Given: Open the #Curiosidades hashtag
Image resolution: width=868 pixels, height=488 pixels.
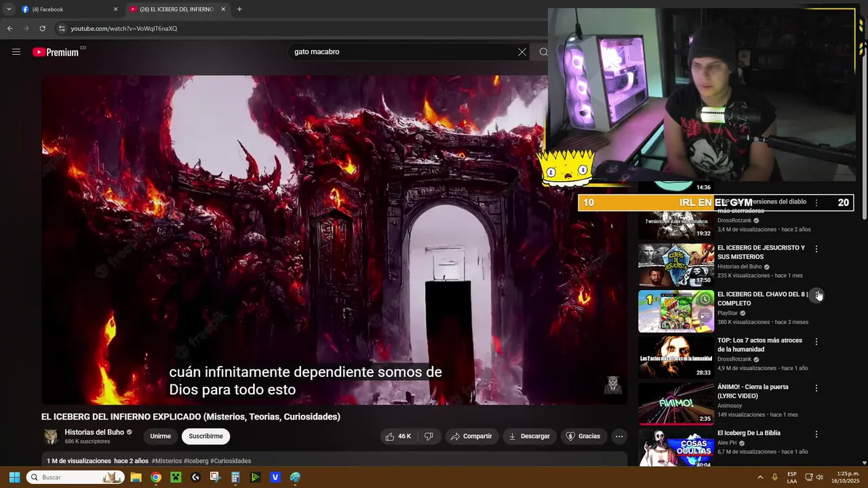Looking at the screenshot, I should tap(231, 461).
